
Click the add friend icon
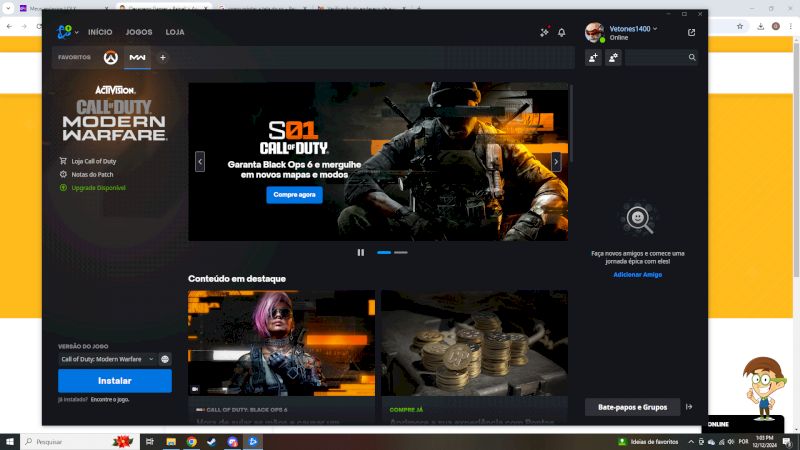coord(593,58)
